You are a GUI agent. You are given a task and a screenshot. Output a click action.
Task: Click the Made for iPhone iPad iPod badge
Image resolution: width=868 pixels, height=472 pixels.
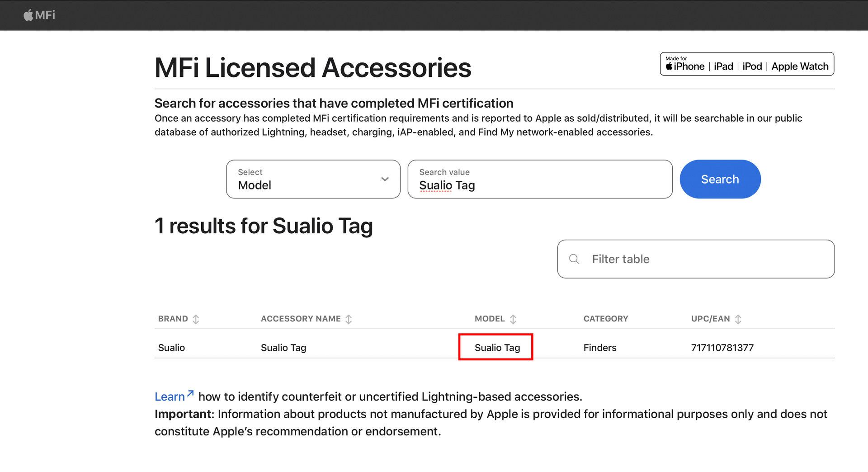[747, 64]
